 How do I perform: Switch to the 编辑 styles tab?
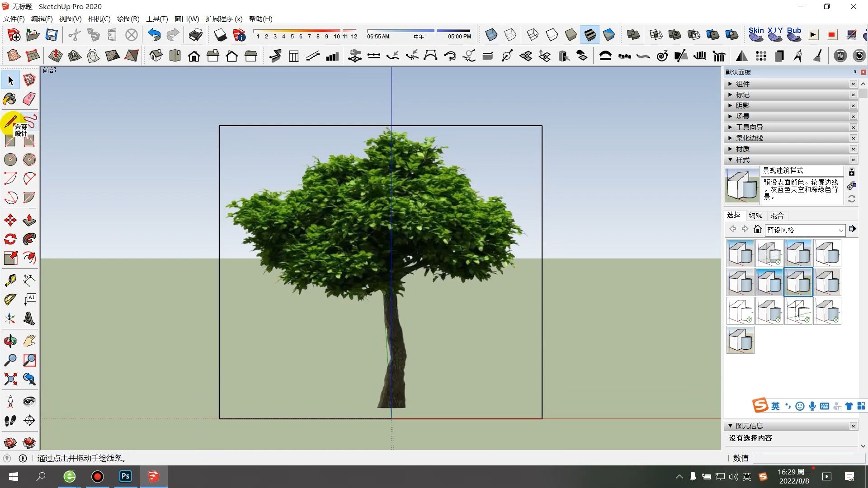click(x=755, y=216)
